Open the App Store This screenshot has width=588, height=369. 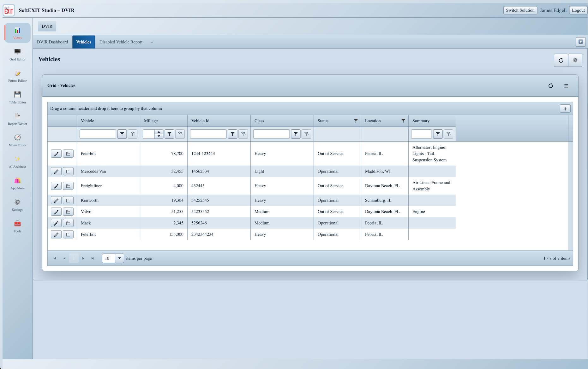[17, 183]
